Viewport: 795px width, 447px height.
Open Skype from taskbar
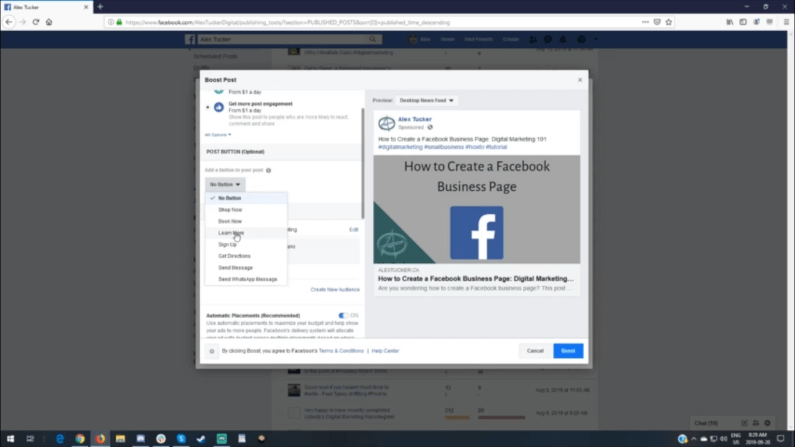click(x=181, y=438)
